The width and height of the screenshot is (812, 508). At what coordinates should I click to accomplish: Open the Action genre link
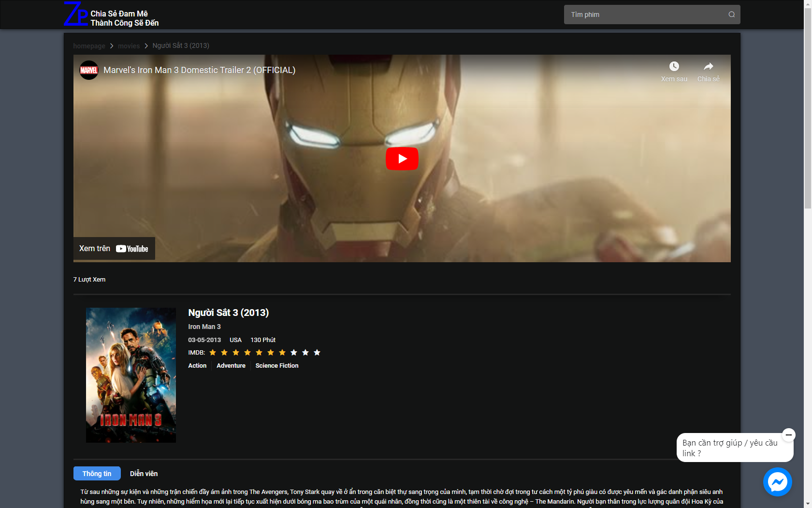(x=197, y=366)
